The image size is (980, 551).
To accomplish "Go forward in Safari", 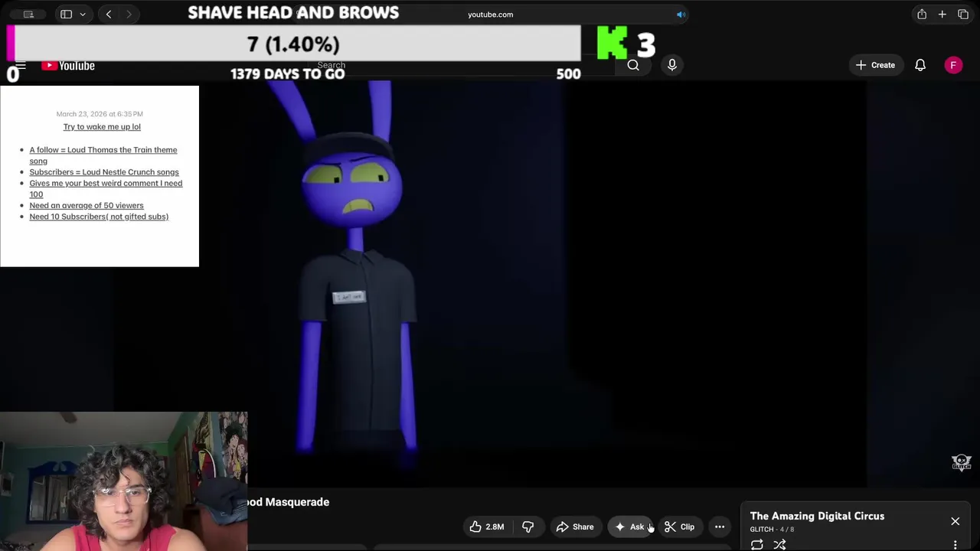I will click(x=129, y=14).
